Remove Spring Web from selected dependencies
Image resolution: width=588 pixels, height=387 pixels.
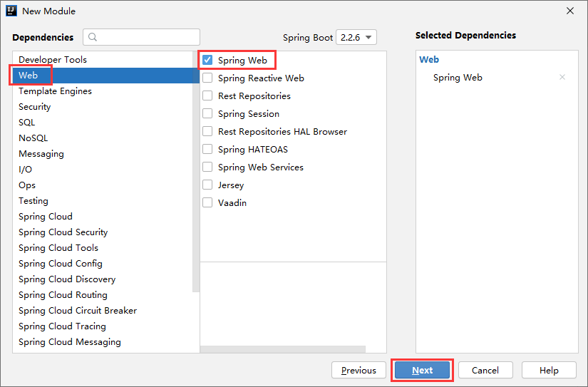(562, 78)
